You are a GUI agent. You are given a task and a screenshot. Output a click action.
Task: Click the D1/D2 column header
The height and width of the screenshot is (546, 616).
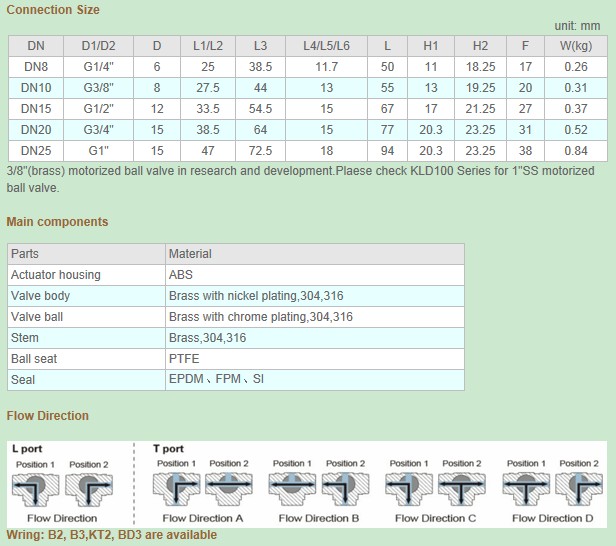tap(99, 46)
